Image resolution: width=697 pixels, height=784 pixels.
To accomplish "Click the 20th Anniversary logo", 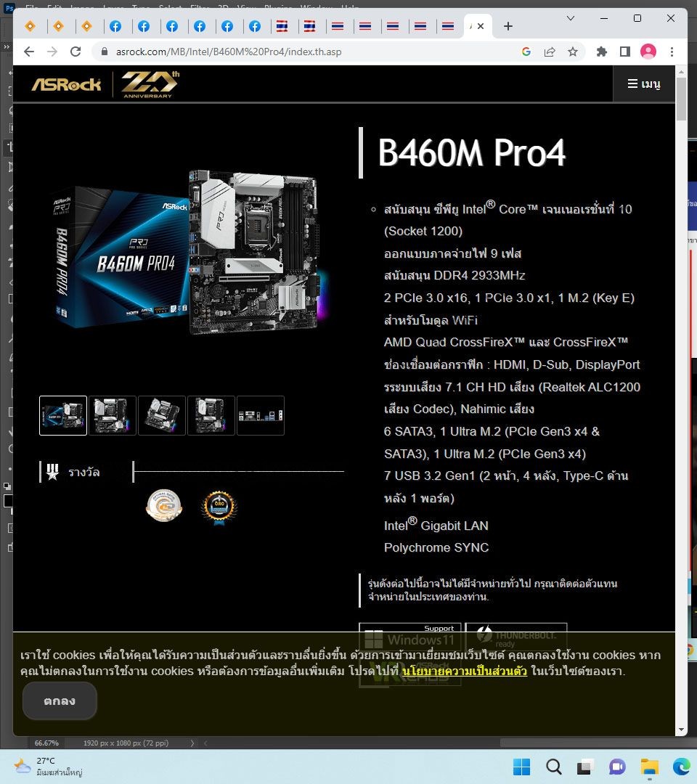I will coord(150,84).
